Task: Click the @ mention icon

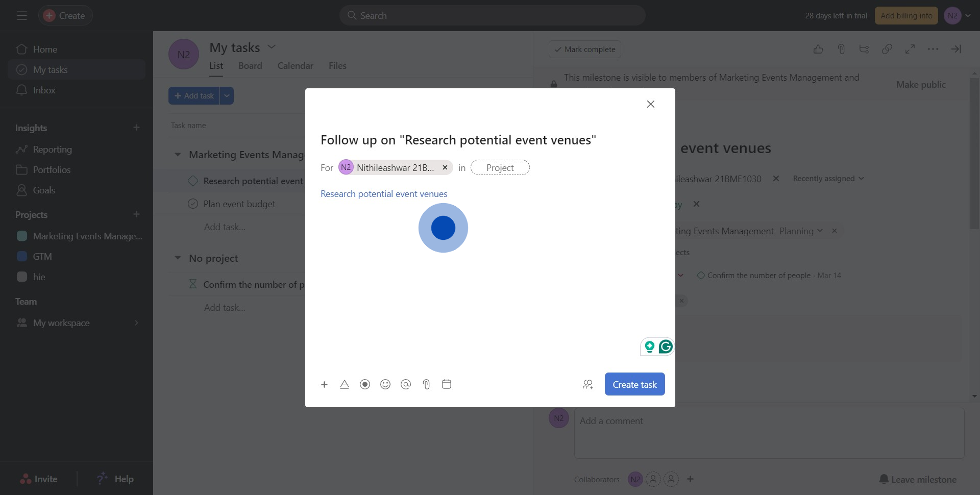Action: (x=406, y=384)
